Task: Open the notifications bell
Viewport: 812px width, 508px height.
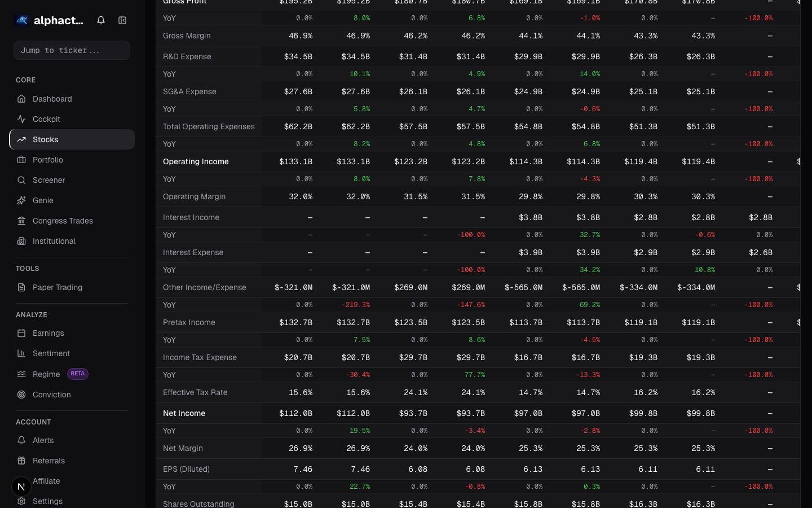Action: (x=100, y=20)
